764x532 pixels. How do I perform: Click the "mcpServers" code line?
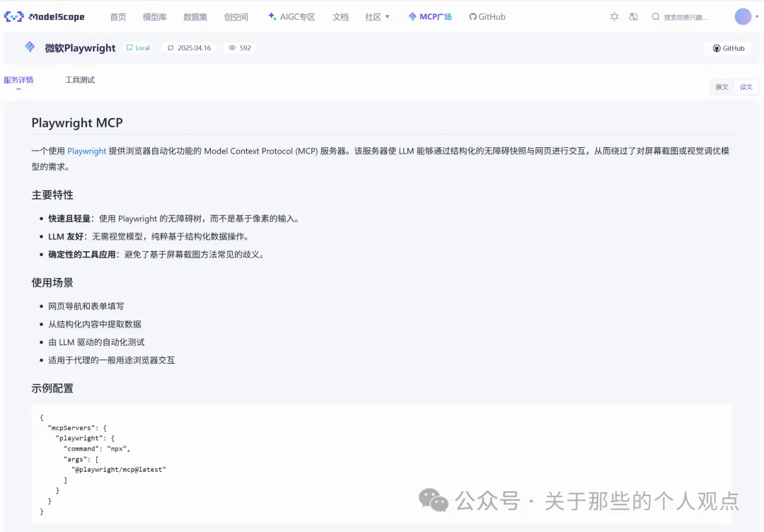[x=77, y=428]
